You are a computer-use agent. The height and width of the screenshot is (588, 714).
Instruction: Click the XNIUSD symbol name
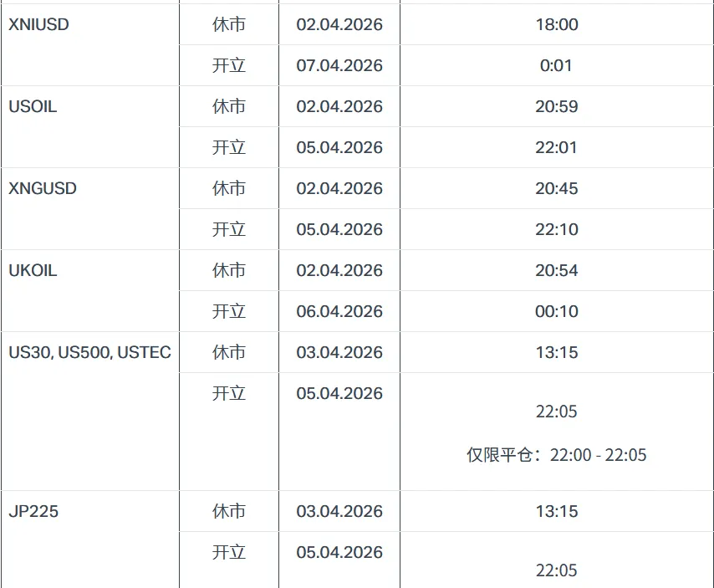pos(38,24)
